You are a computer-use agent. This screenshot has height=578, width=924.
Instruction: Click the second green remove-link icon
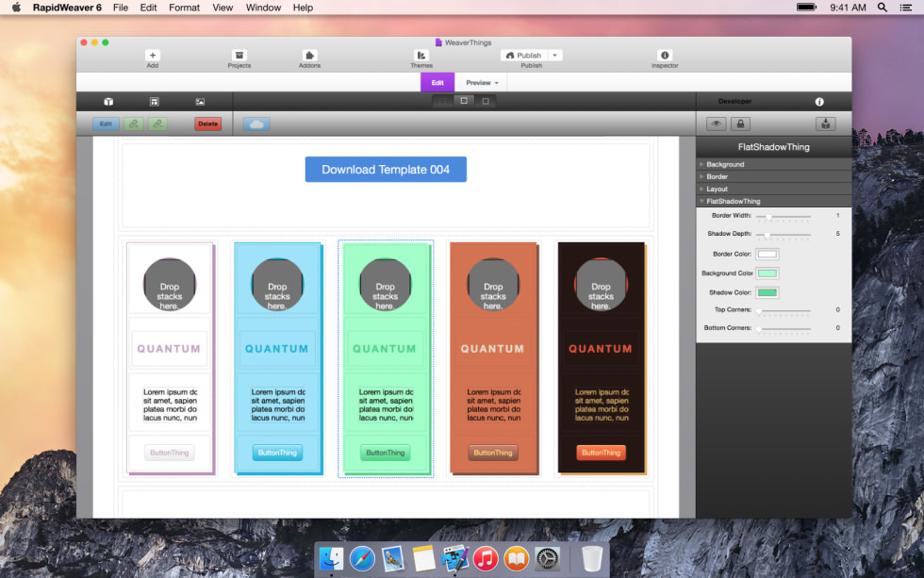click(x=157, y=124)
